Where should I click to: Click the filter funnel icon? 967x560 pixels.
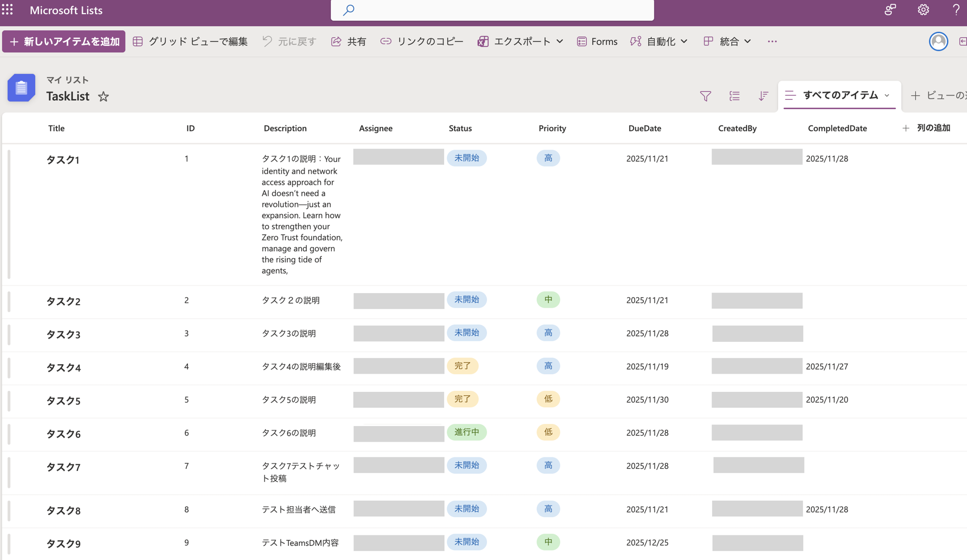[x=705, y=96]
